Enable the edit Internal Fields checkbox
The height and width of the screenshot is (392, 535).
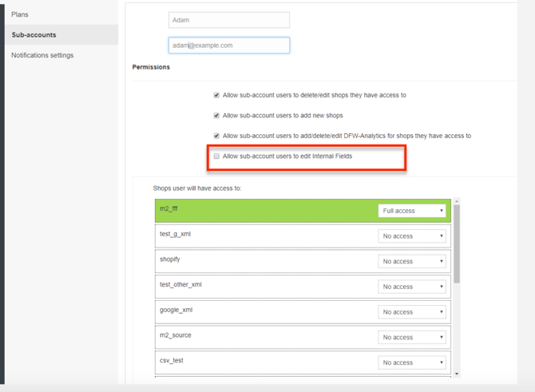216,156
